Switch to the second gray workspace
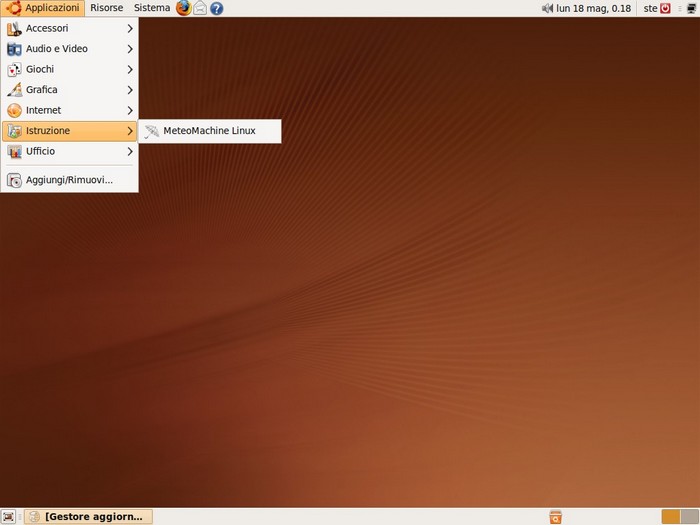 coord(689,517)
